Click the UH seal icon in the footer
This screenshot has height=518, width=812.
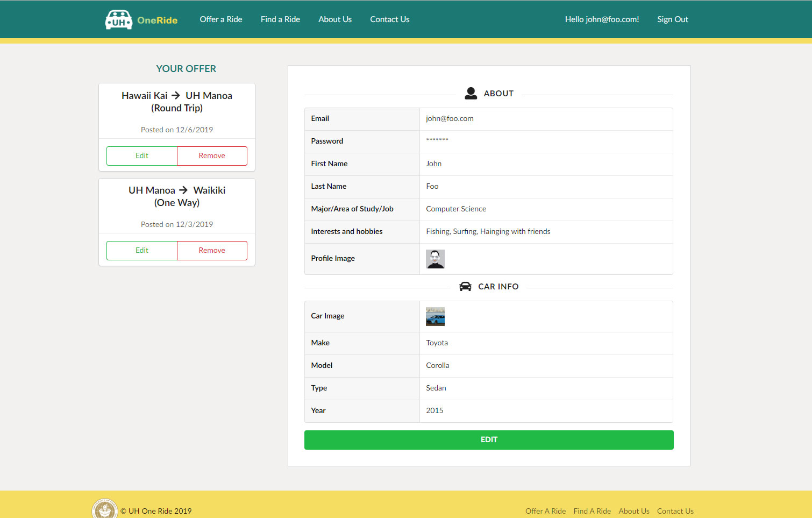[x=105, y=509]
